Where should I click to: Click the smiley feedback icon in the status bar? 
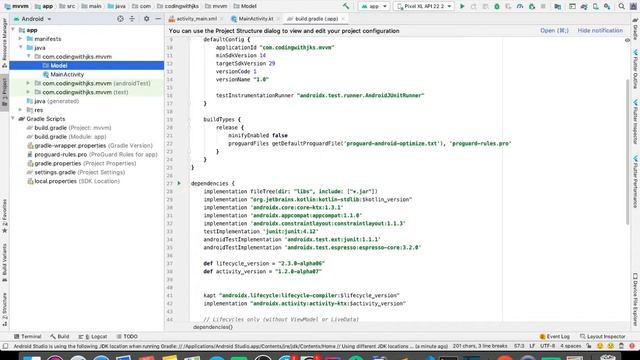[600, 346]
